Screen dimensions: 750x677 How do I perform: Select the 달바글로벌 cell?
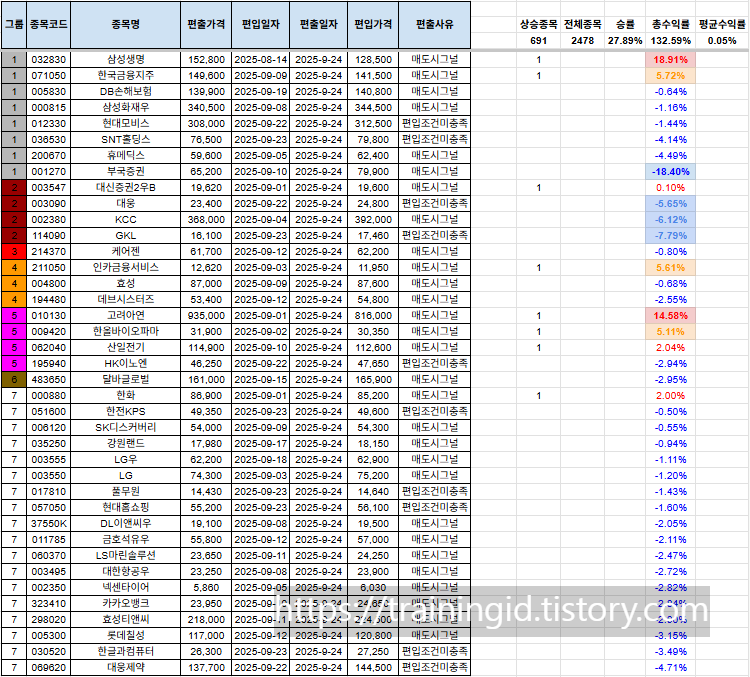(126, 379)
